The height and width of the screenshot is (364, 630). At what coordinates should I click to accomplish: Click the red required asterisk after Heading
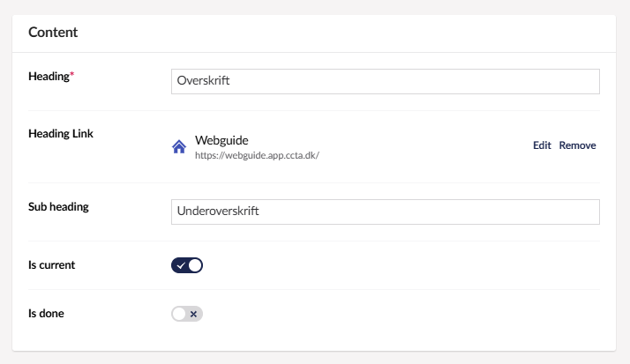click(71, 77)
